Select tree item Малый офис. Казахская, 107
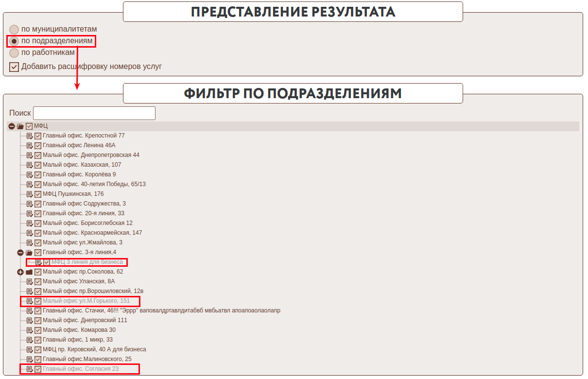Viewport: 588px width, 379px height. coord(82,165)
